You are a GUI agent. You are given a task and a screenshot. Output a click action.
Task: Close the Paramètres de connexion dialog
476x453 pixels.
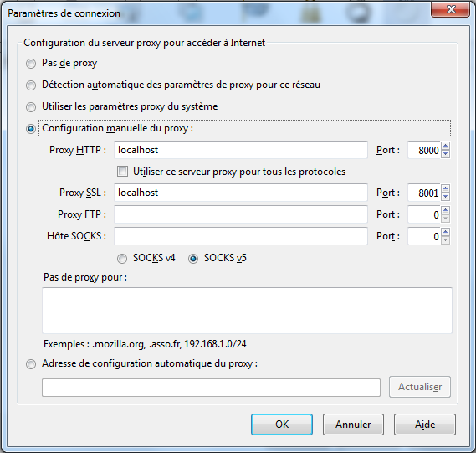[451, 9]
